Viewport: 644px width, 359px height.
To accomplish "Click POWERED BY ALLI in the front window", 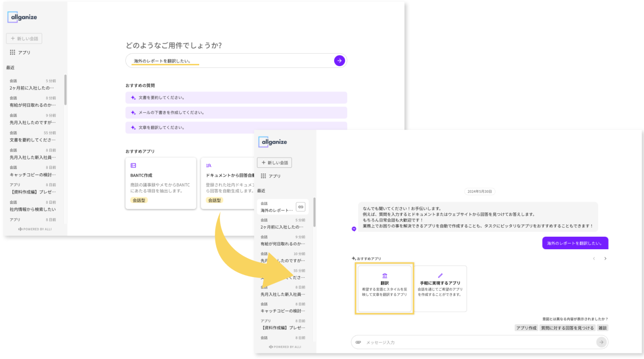I will click(x=285, y=347).
